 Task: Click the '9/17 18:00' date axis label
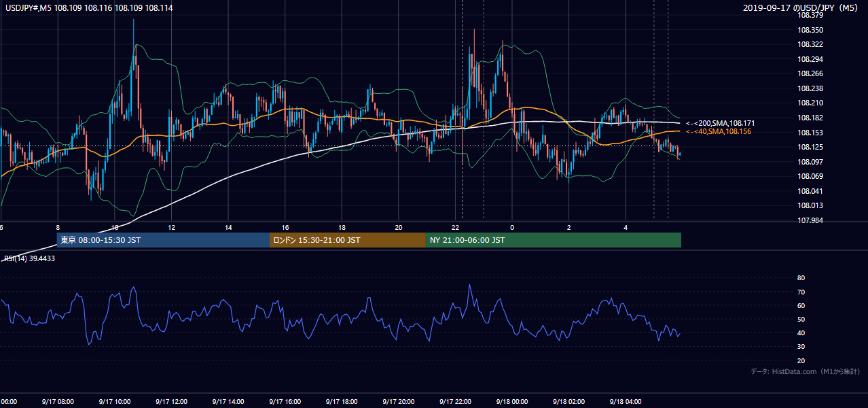coord(342,401)
